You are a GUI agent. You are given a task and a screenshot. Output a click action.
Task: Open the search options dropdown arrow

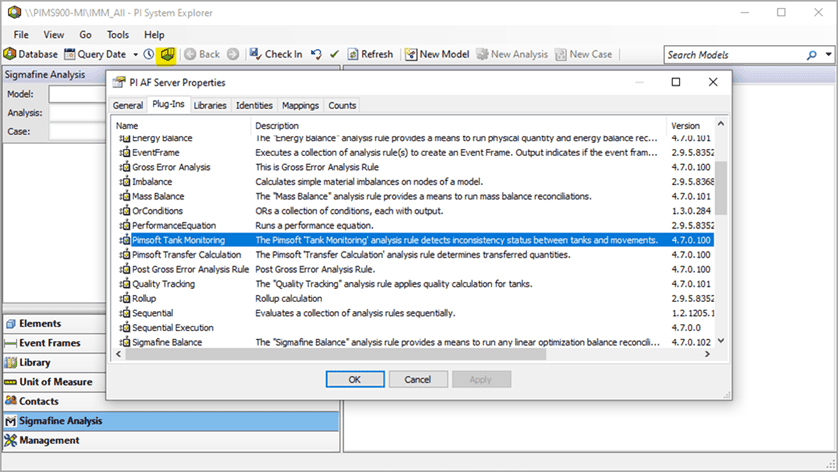(x=828, y=55)
